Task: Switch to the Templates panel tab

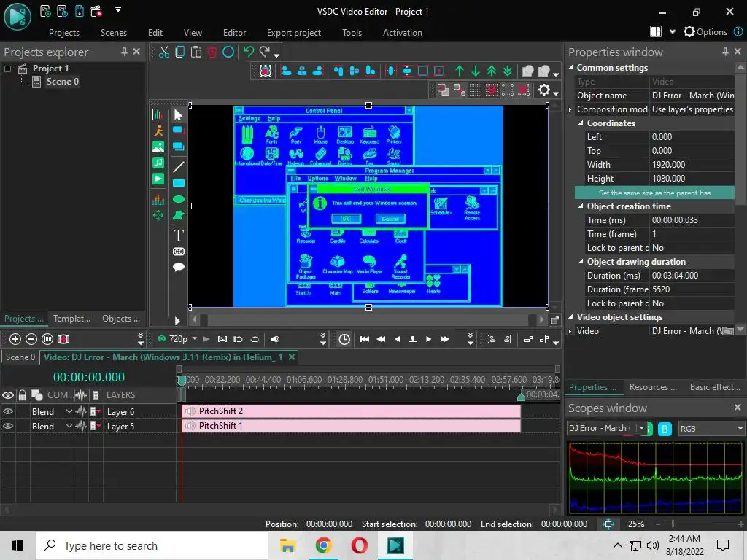Action: coord(71,319)
